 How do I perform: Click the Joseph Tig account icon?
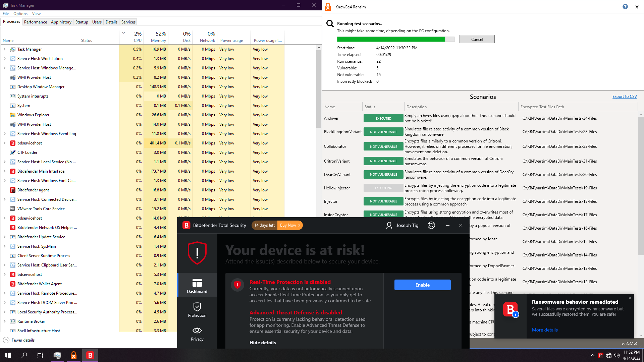pyautogui.click(x=389, y=225)
